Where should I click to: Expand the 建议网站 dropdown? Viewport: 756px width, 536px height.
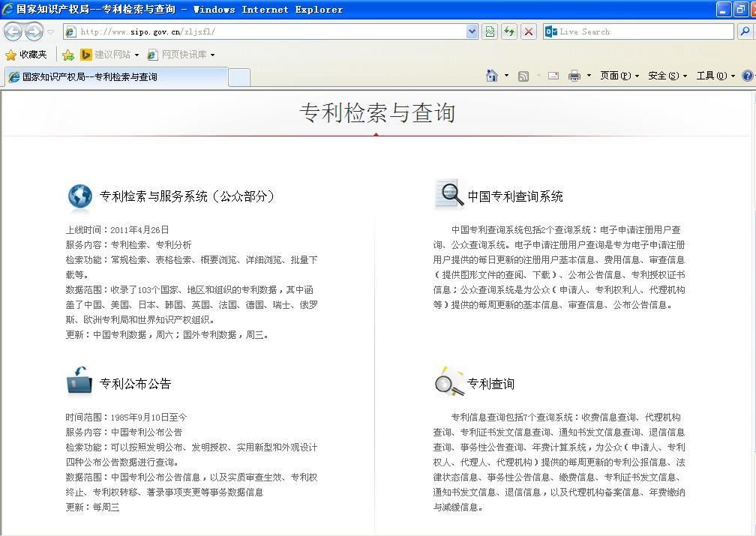pos(136,55)
